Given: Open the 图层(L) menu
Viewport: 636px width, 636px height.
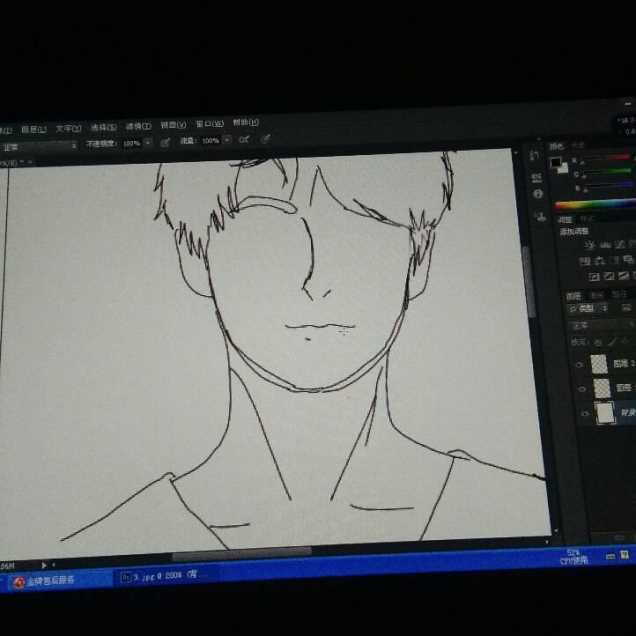Looking at the screenshot, I should [34, 129].
